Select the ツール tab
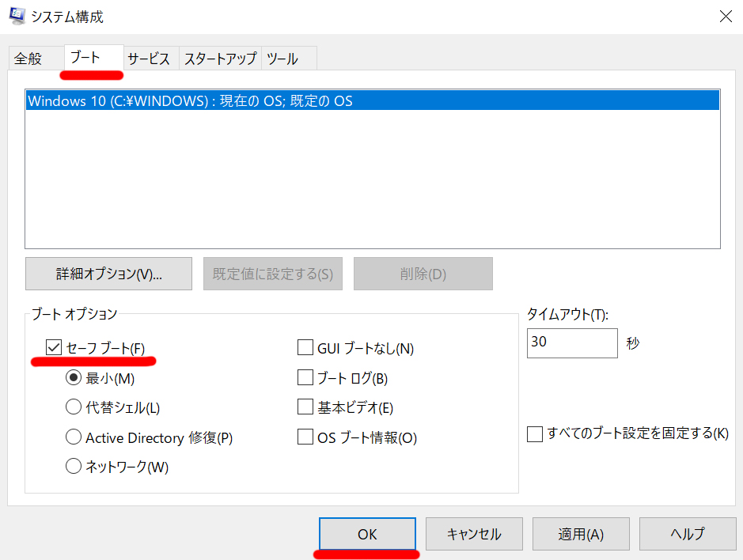Image resolution: width=743 pixels, height=560 pixels. 282,59
